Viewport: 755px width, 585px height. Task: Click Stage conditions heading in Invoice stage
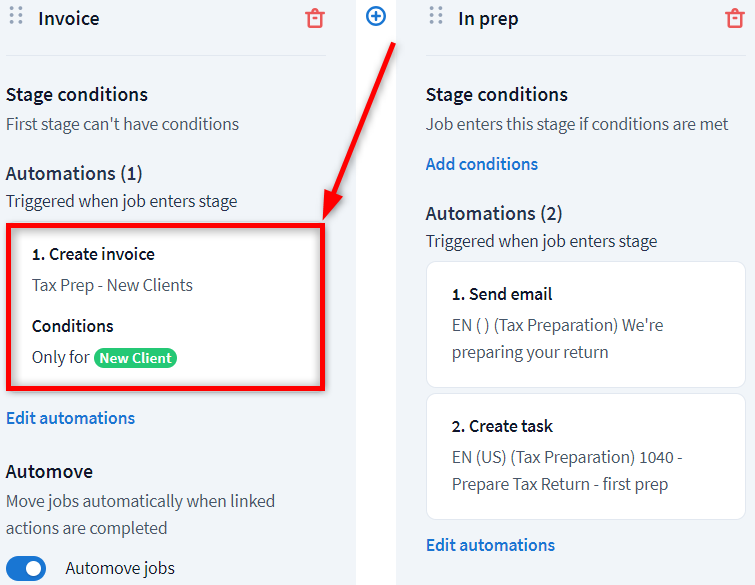click(77, 95)
